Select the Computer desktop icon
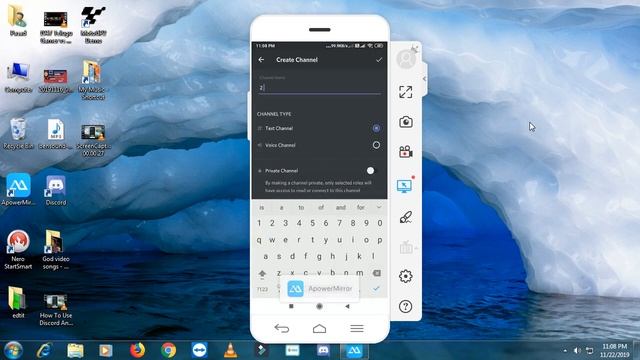 [18, 78]
